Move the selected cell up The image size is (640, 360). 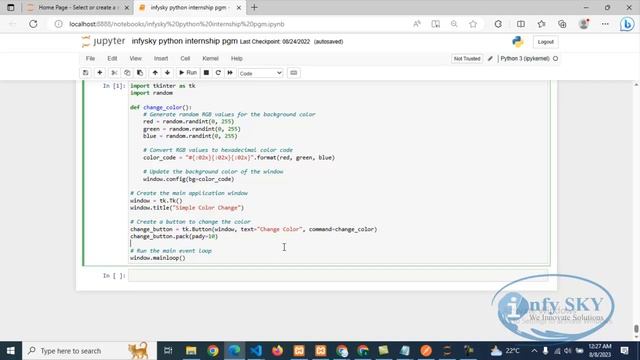point(155,73)
